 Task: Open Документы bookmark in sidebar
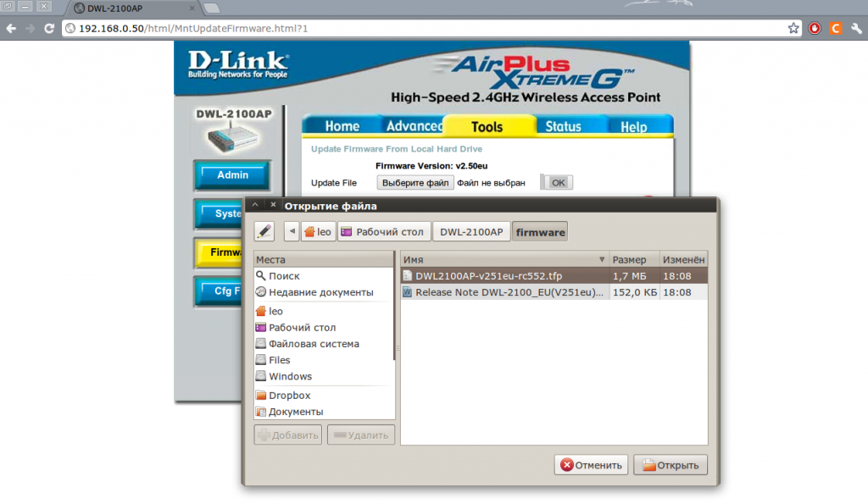click(x=325, y=412)
